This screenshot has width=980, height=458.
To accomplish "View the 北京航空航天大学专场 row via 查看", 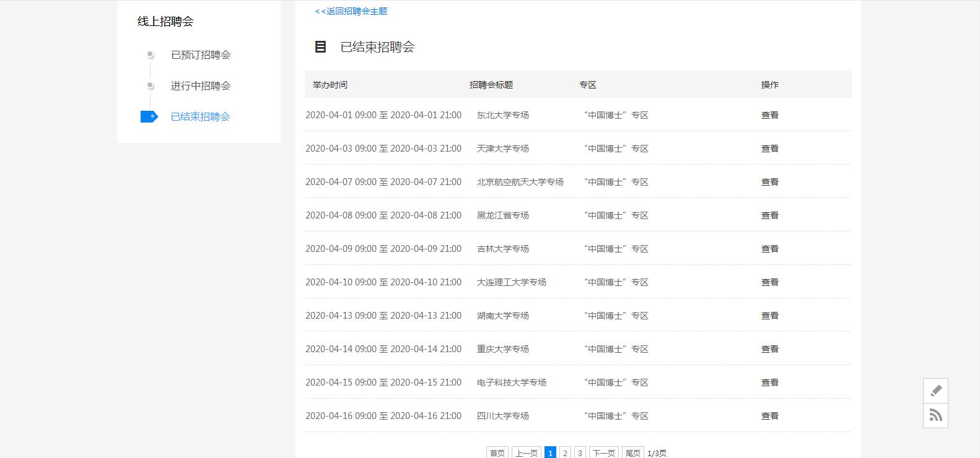I will click(x=770, y=182).
